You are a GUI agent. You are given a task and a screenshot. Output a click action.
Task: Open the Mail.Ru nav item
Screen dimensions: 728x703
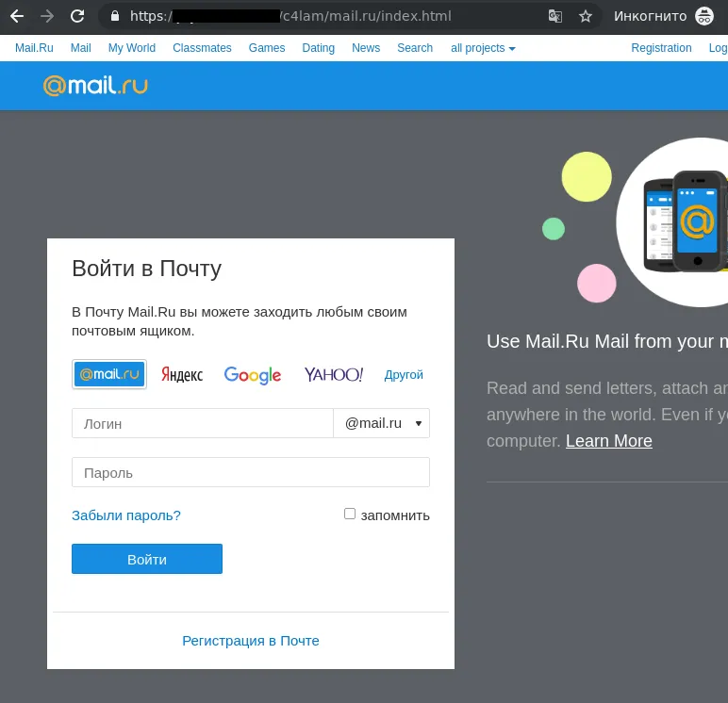(x=34, y=48)
